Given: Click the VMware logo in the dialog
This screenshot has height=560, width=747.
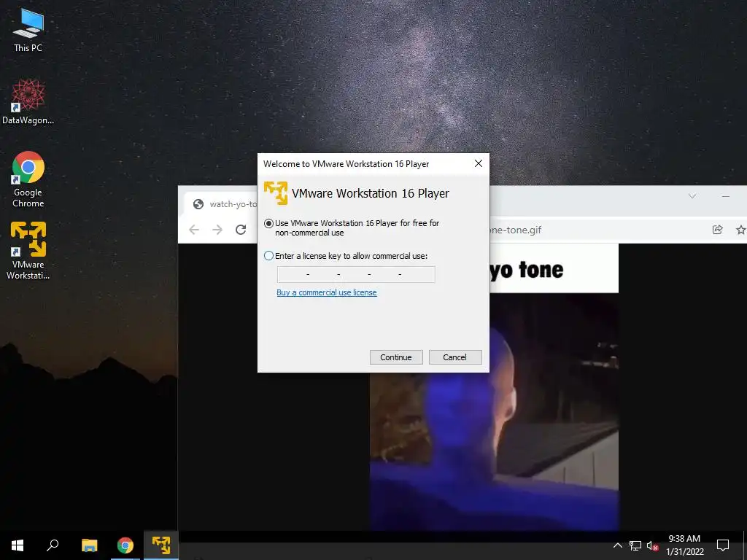Looking at the screenshot, I should (275, 192).
